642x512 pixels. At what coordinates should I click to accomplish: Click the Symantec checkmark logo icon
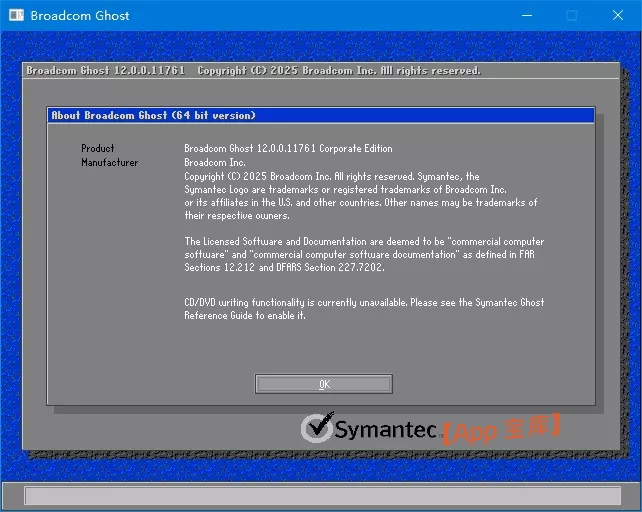point(316,428)
